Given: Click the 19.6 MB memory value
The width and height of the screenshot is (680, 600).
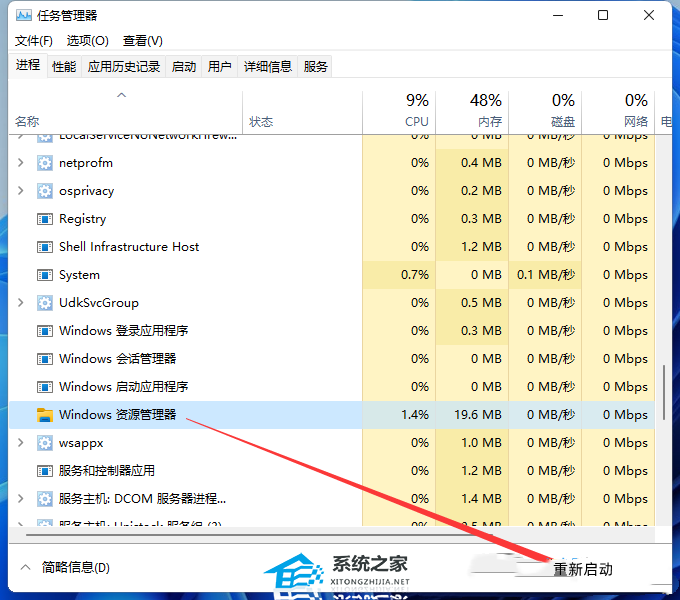Looking at the screenshot, I should tap(477, 415).
